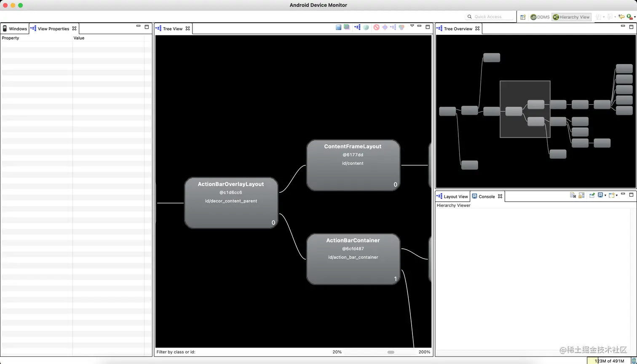
Task: Select the View Properties tab
Action: [x=53, y=29]
